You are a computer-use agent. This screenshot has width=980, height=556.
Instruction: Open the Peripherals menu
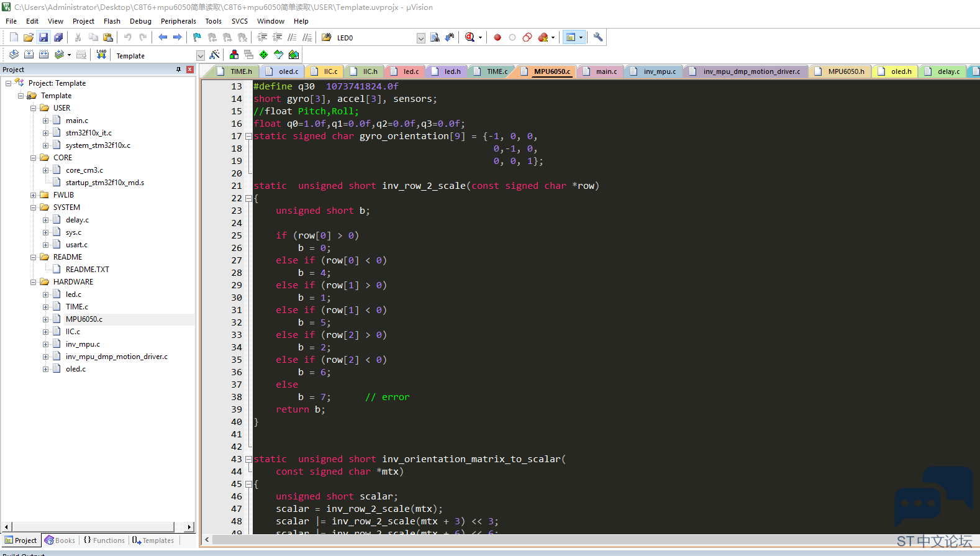[x=178, y=21]
